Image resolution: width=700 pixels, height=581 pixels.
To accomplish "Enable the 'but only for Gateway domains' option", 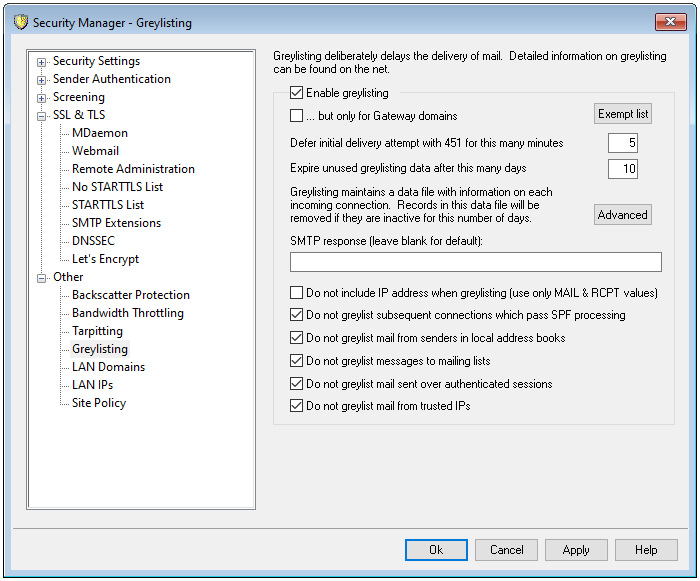I will coord(297,116).
